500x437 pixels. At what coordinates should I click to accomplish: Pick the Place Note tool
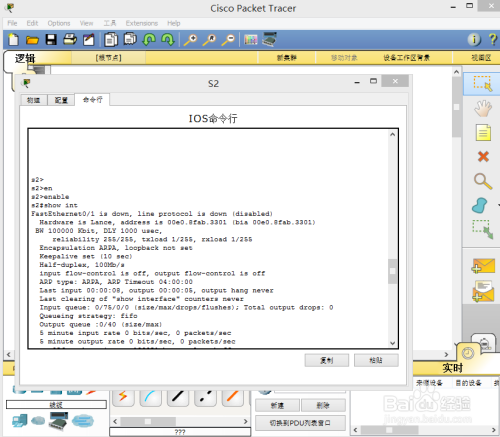coord(483,132)
